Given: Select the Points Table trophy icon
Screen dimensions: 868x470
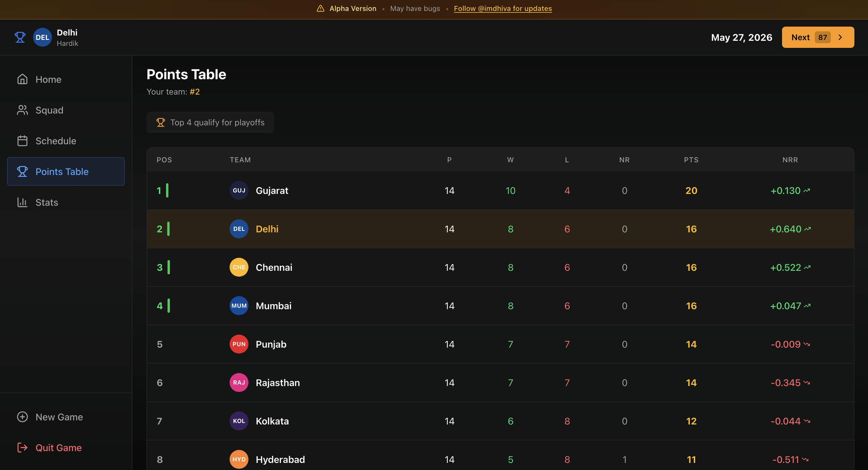Looking at the screenshot, I should 22,171.
